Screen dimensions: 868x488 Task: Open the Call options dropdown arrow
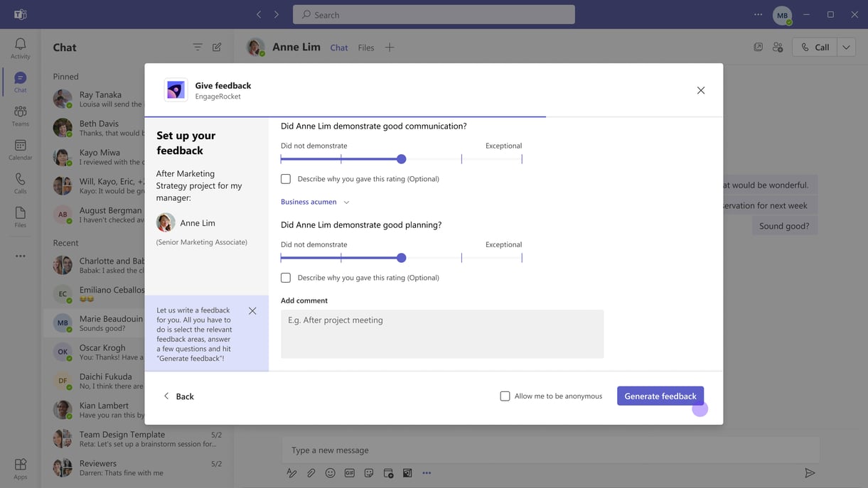tap(846, 48)
